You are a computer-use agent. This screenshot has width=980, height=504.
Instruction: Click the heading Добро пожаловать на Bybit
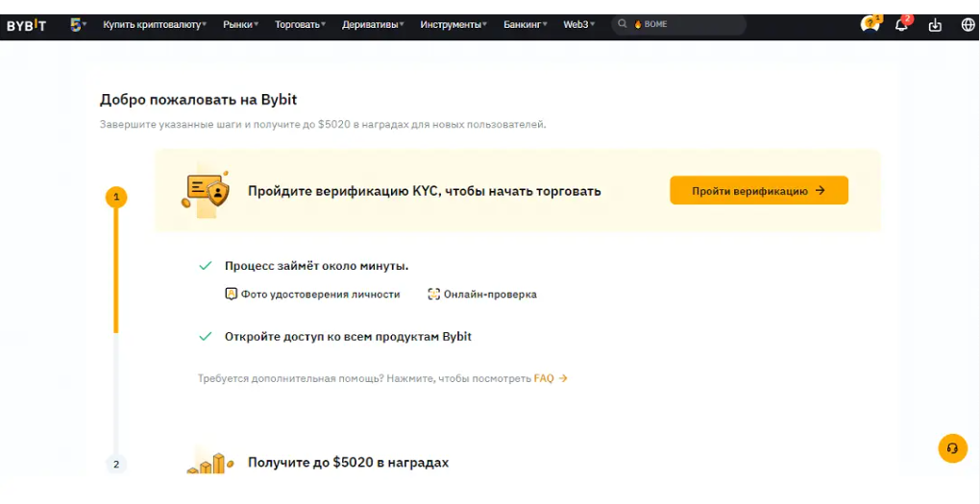click(x=198, y=100)
